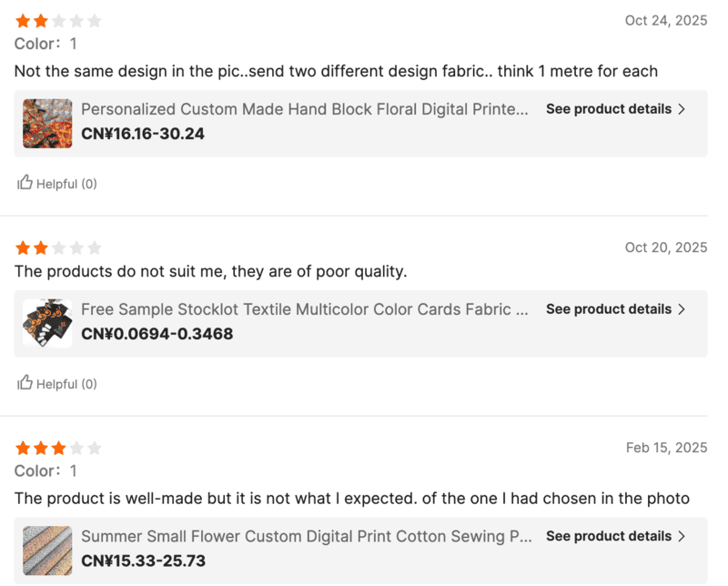Viewport: 728px width, 586px height.
Task: Open See product details for the Personalized Custom fabric
Action: (x=609, y=108)
